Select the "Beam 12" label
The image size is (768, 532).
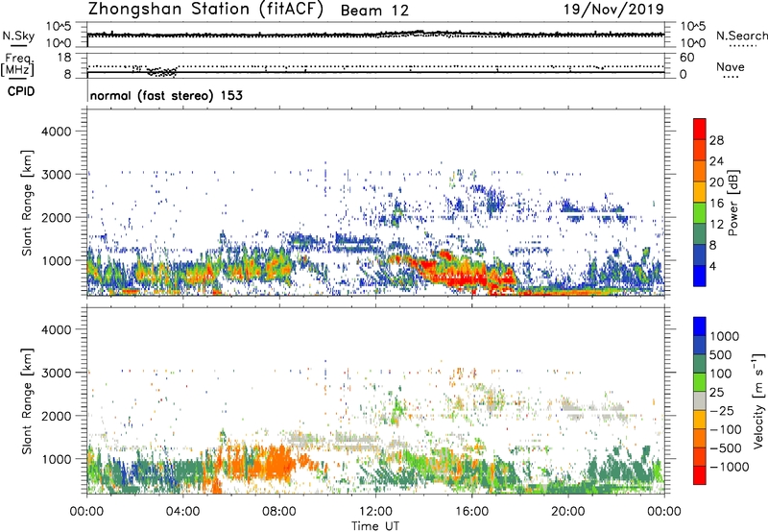[x=374, y=11]
